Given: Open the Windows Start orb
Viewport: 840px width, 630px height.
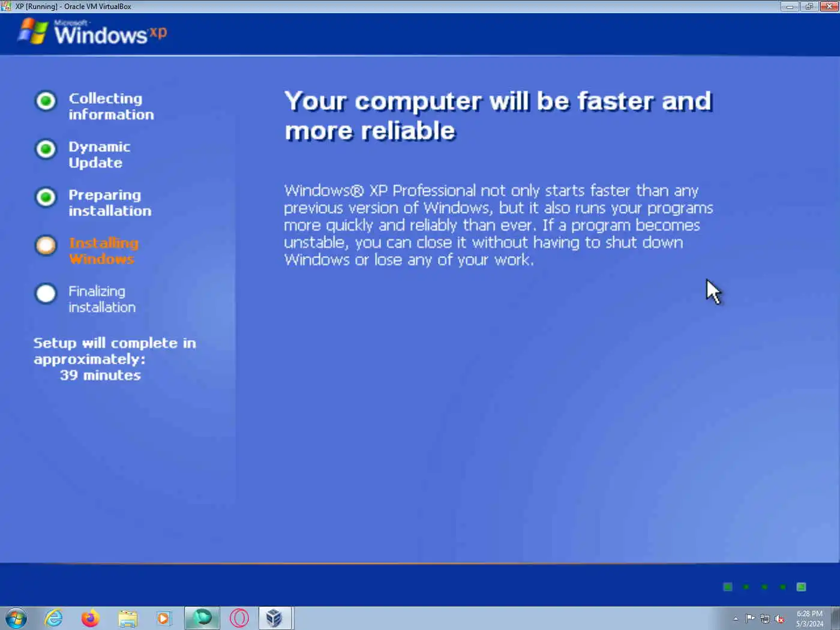Looking at the screenshot, I should pos(16,618).
